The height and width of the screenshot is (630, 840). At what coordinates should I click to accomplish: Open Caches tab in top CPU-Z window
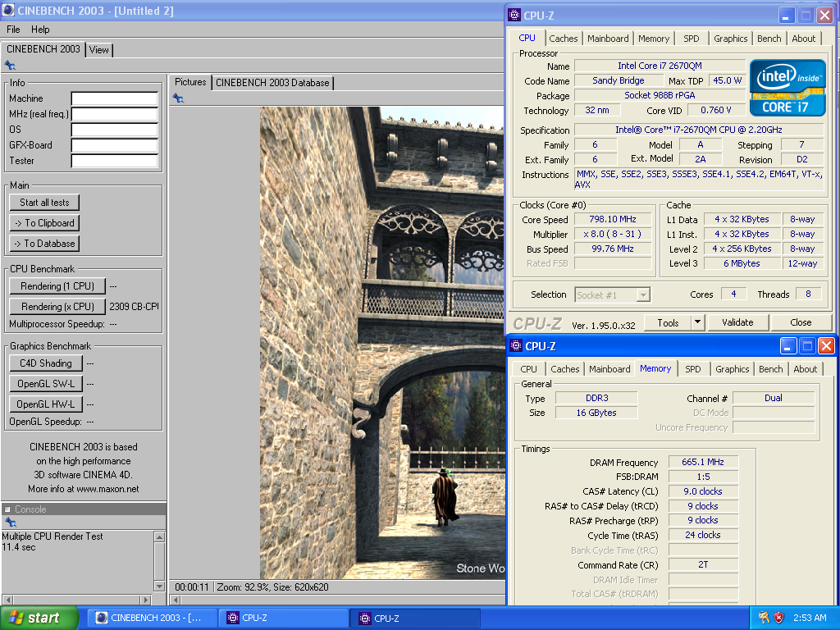tap(564, 39)
